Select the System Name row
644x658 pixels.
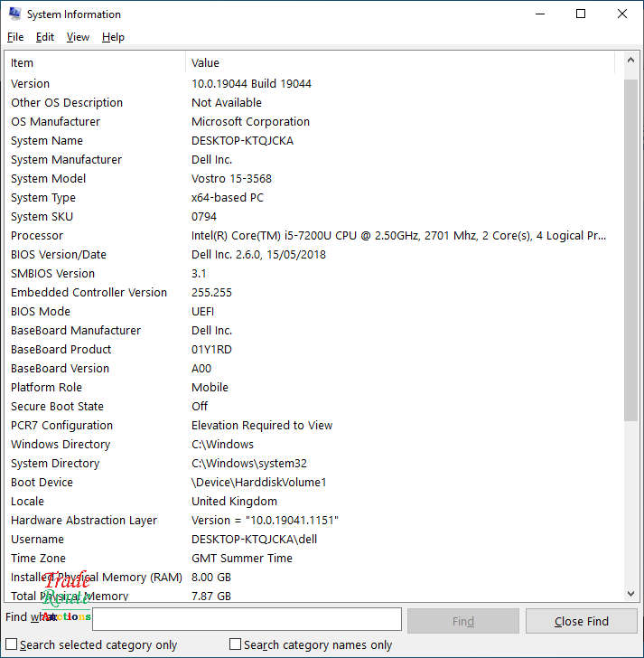(x=311, y=141)
